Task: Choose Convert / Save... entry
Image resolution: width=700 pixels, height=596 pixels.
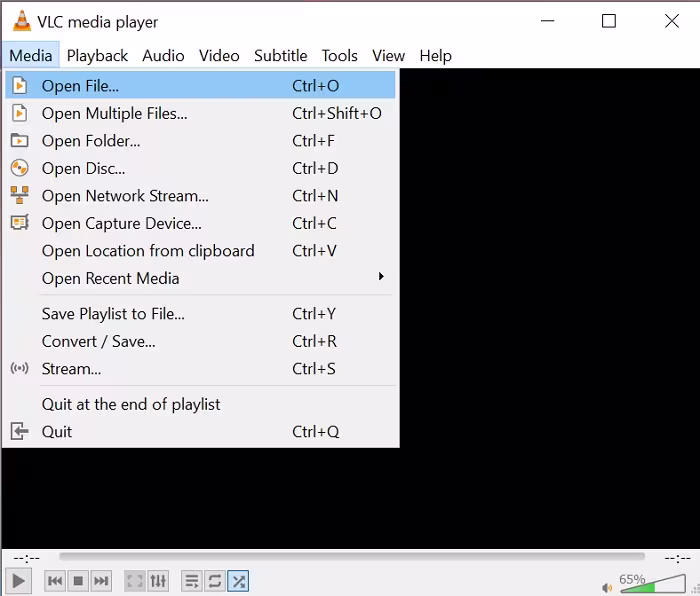Action: pyautogui.click(x=200, y=342)
